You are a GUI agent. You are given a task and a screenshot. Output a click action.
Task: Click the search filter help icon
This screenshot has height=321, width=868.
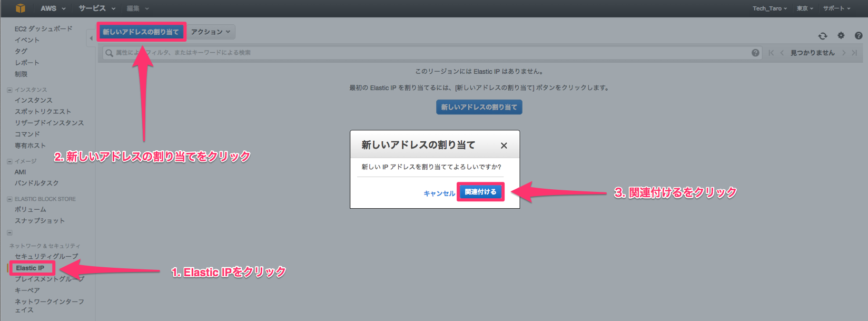coord(755,53)
